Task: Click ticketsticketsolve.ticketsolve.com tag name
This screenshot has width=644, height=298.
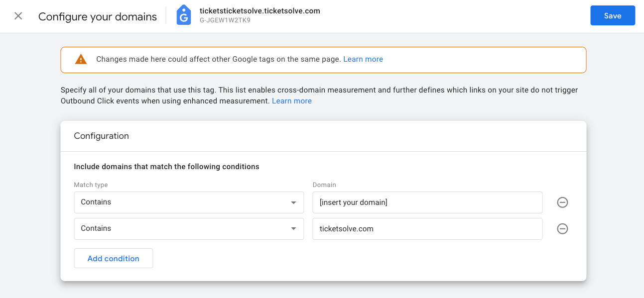Action: (x=259, y=10)
